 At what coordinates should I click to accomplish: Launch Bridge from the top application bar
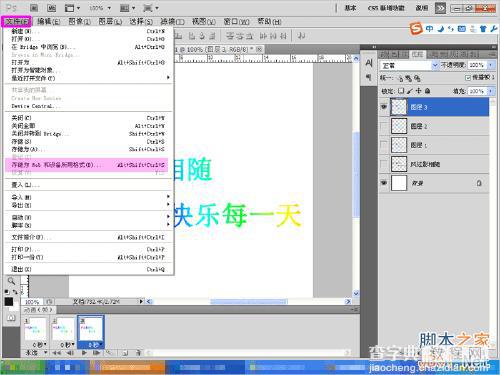[34, 8]
